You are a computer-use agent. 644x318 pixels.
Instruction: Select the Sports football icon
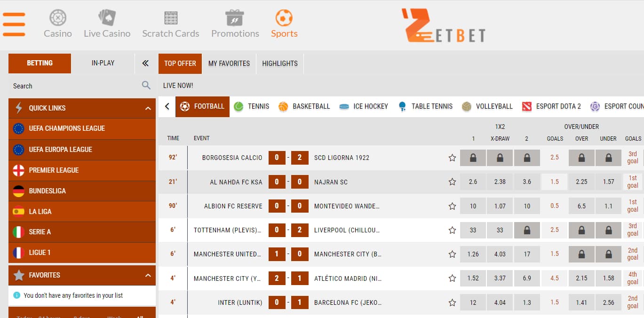(x=284, y=18)
